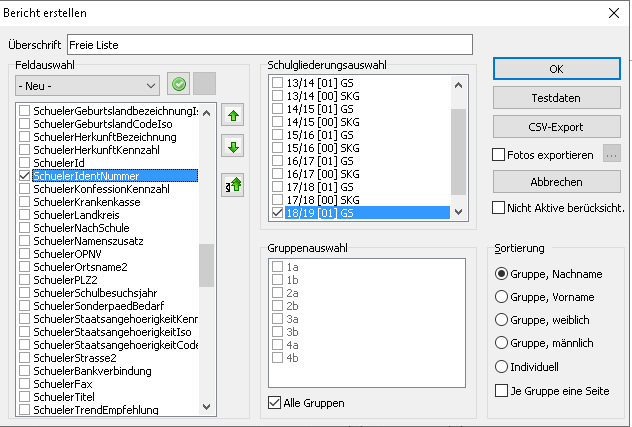Click the Überschrift text field

click(x=269, y=45)
